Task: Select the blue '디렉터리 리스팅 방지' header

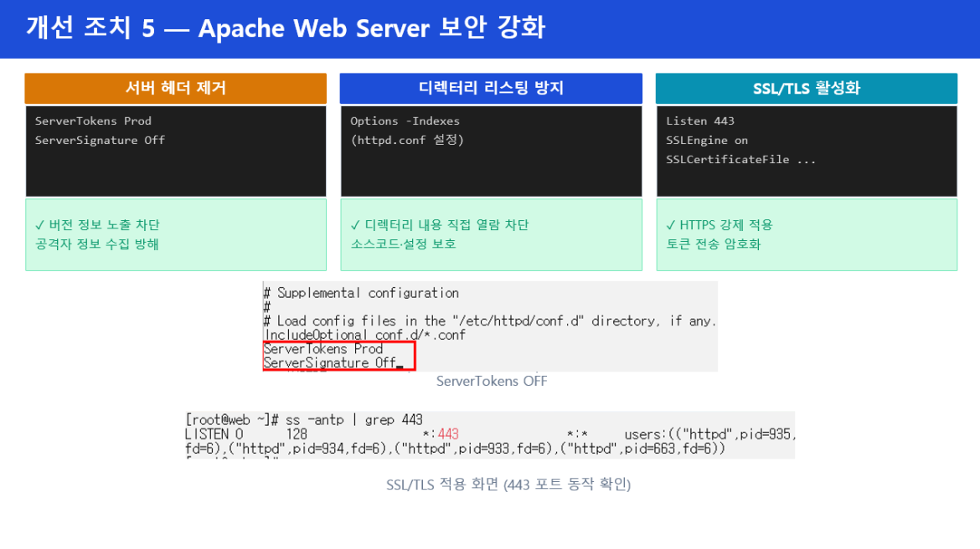Action: click(x=491, y=88)
